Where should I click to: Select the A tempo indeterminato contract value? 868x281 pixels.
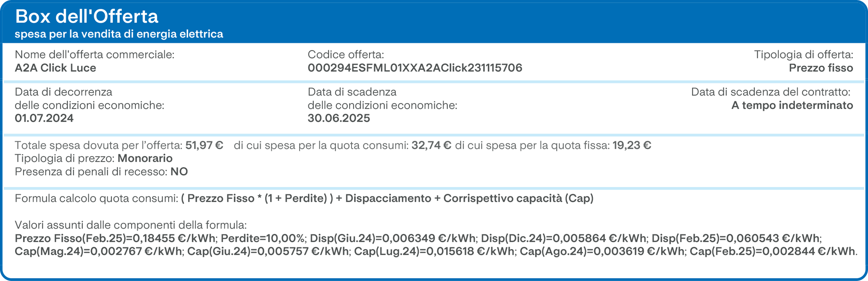coord(792,105)
